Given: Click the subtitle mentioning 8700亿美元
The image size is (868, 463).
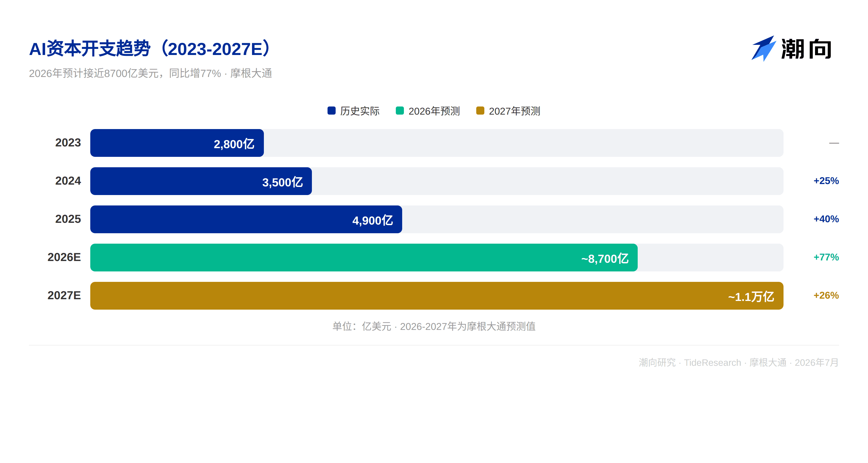Looking at the screenshot, I should 150,73.
